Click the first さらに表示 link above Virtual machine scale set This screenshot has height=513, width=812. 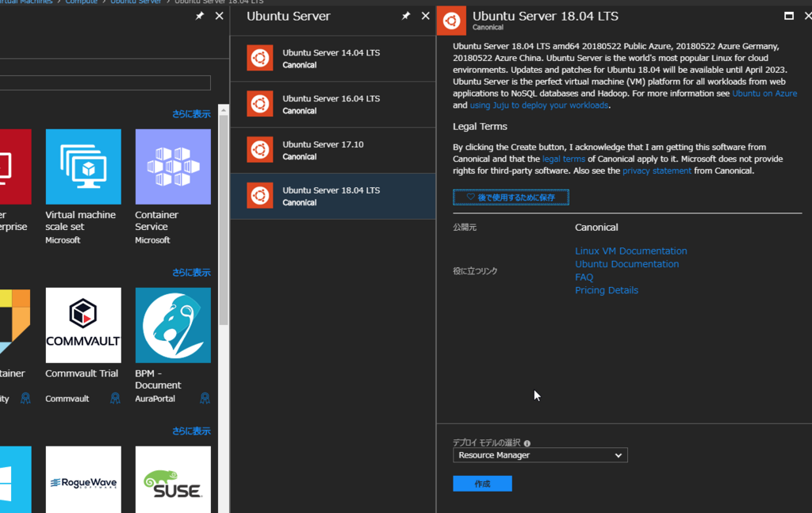pos(191,114)
